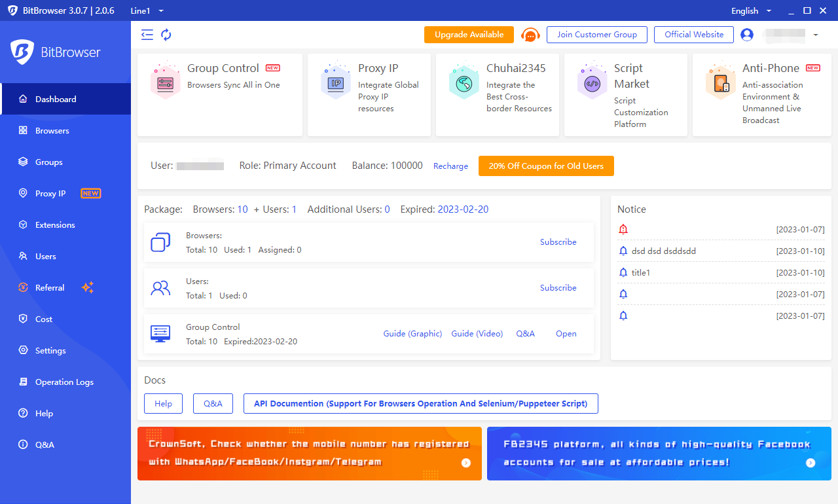Open Browsers in sidebar
838x504 pixels.
[x=65, y=130]
